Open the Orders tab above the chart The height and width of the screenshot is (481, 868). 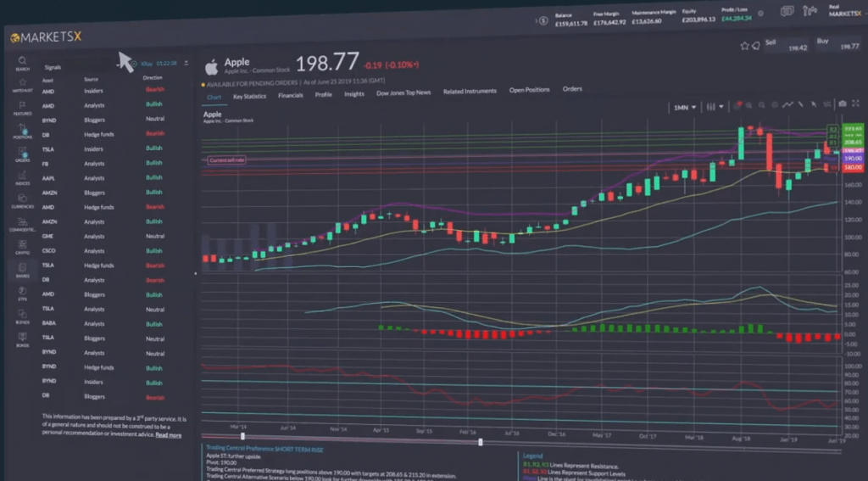coord(572,89)
